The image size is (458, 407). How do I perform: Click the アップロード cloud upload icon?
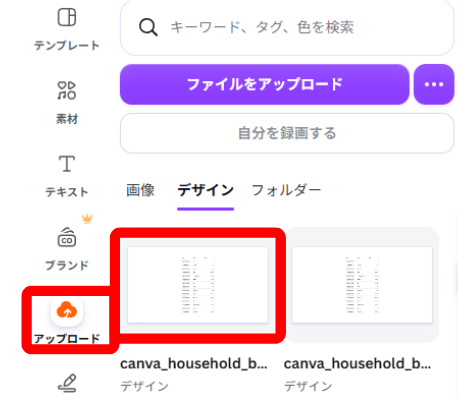67,311
